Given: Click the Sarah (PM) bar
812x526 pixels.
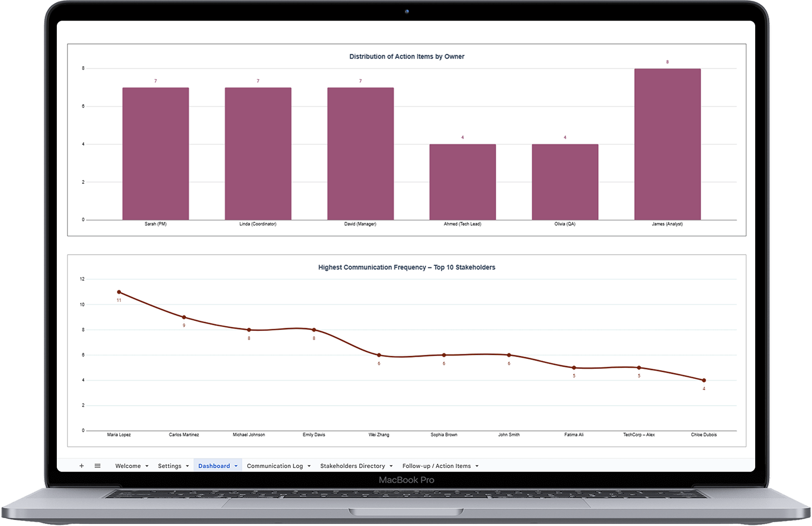Looking at the screenshot, I should tap(155, 154).
